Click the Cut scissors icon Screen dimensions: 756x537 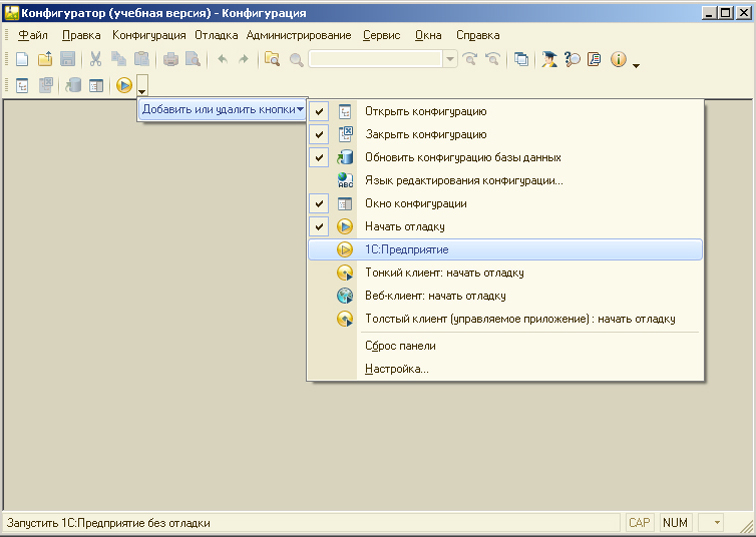coord(95,59)
